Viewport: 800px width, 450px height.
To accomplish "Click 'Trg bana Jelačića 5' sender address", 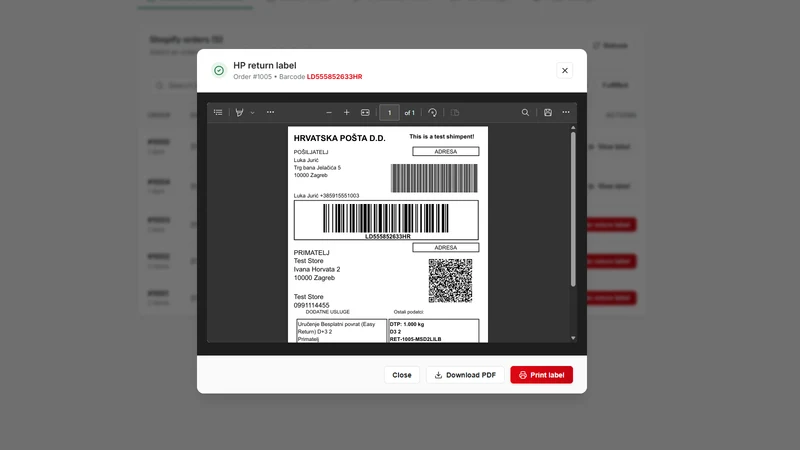I will [x=317, y=167].
